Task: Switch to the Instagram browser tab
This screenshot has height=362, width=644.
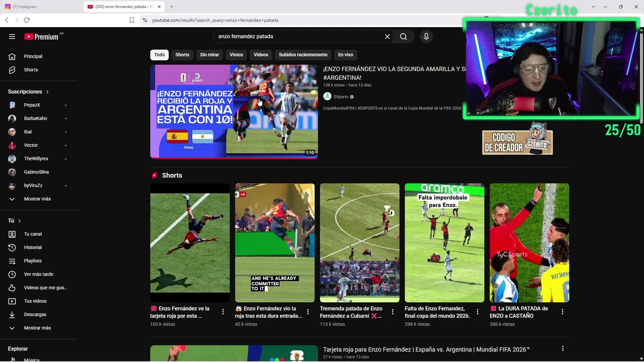Action: point(41,7)
